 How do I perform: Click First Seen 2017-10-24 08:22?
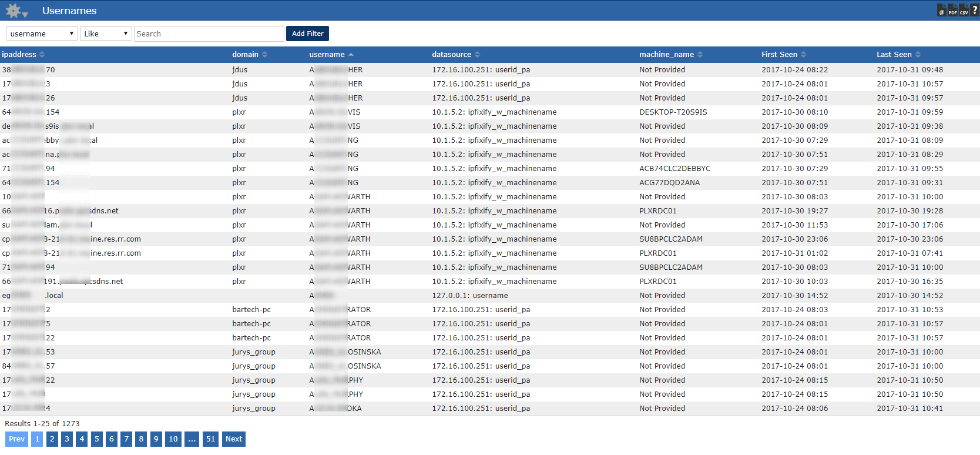795,70
